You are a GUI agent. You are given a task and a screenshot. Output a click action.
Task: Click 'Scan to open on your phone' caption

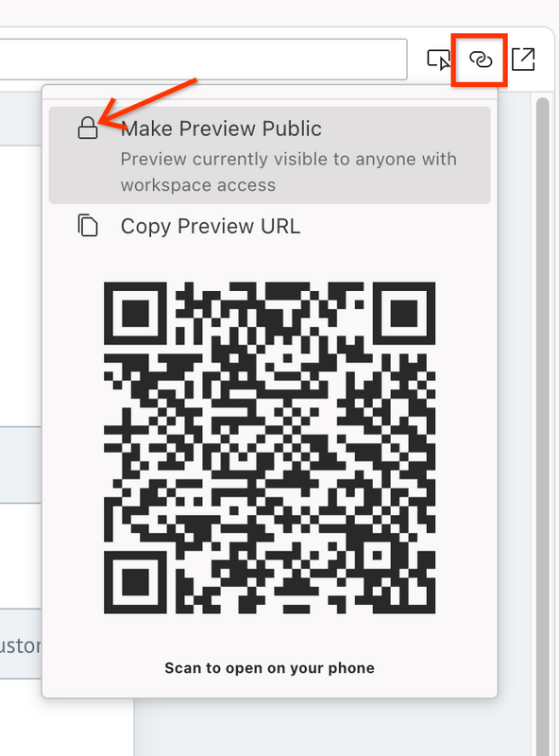click(270, 668)
